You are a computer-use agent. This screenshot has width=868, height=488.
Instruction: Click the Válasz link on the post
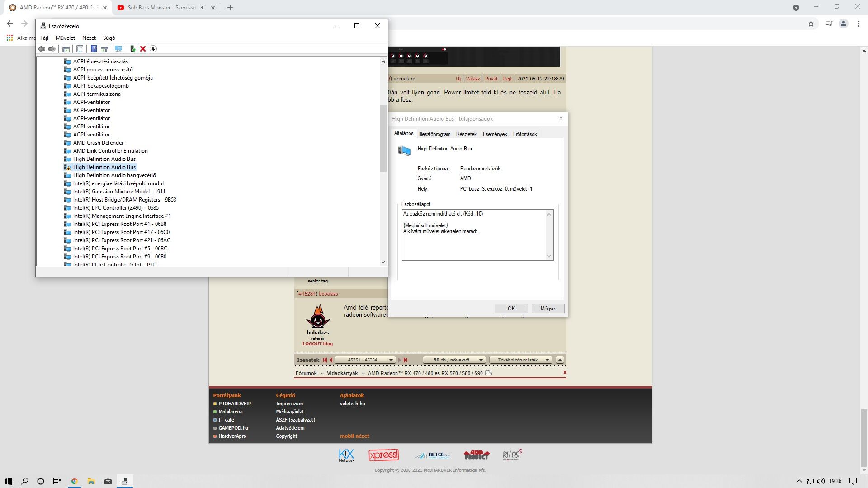(x=473, y=79)
